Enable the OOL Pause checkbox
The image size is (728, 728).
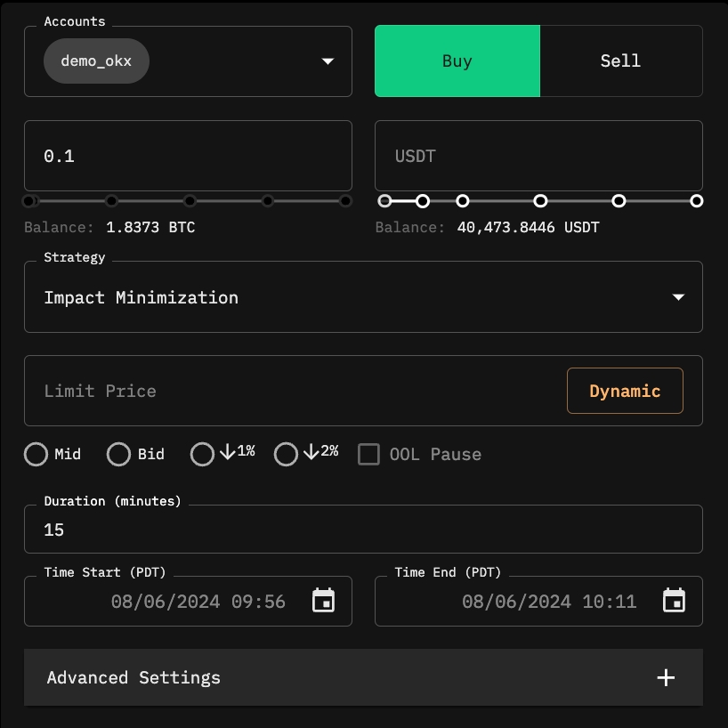coord(368,454)
